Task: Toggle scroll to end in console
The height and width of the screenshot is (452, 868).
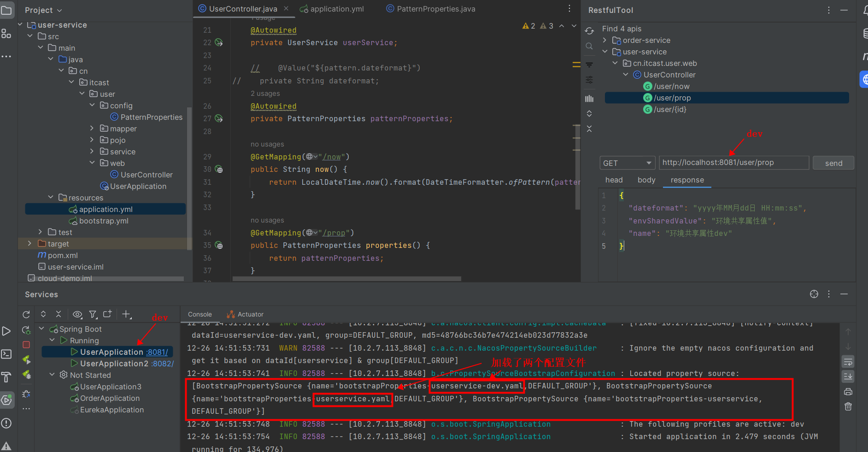Action: tap(848, 376)
